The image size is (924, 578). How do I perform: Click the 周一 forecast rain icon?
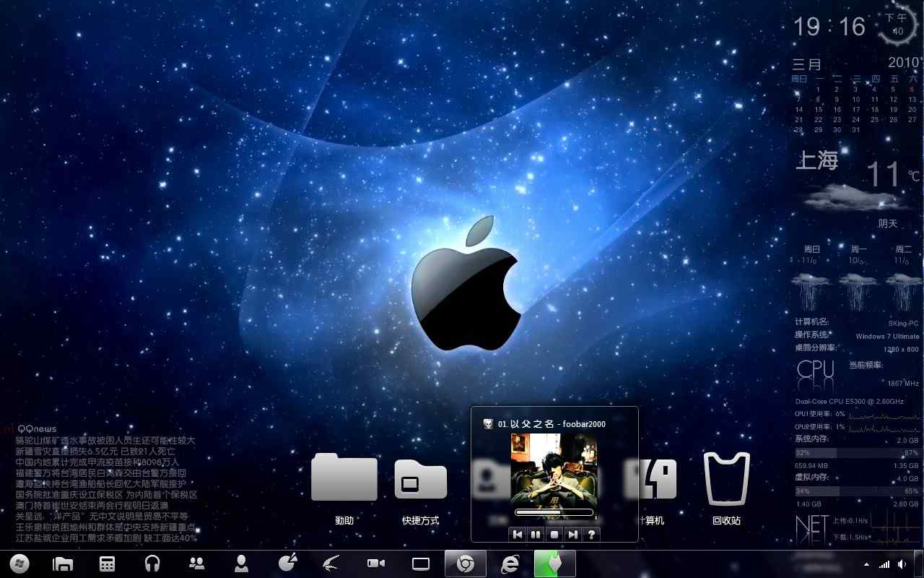click(x=858, y=292)
